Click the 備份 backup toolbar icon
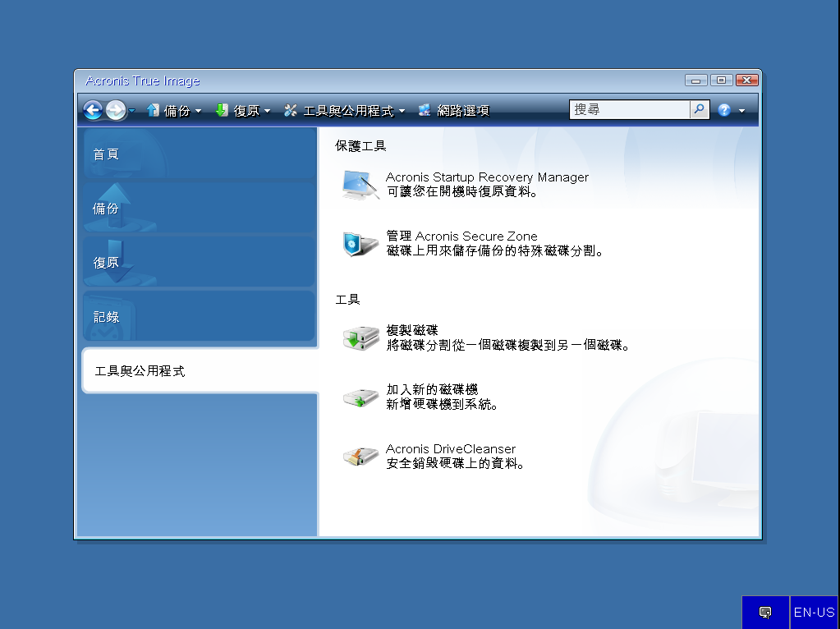Screen dimensions: 840x629 [x=153, y=110]
